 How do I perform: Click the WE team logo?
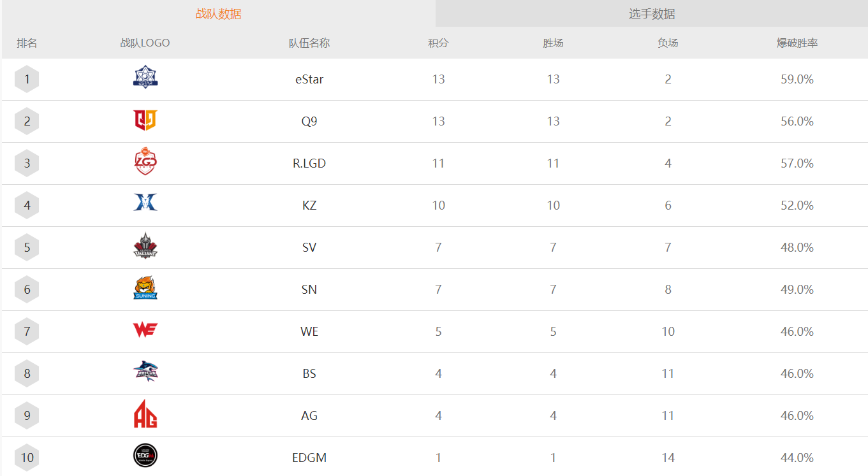pos(145,330)
